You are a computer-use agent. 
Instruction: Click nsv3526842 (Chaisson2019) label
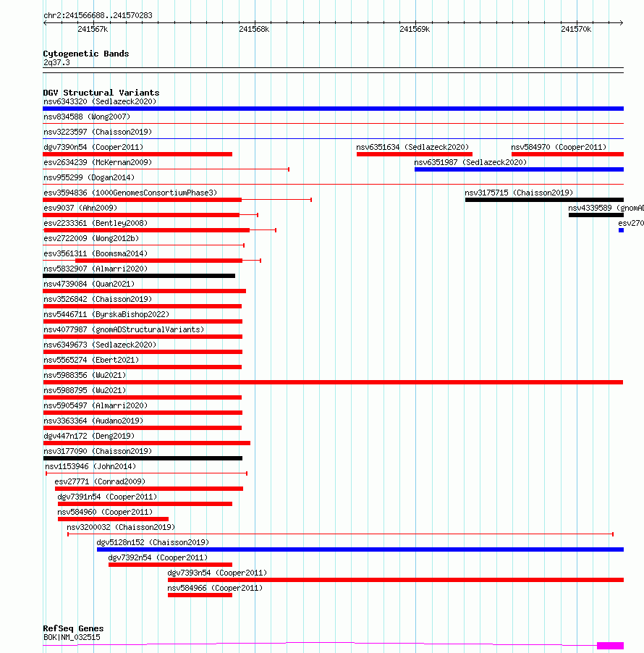pos(98,299)
